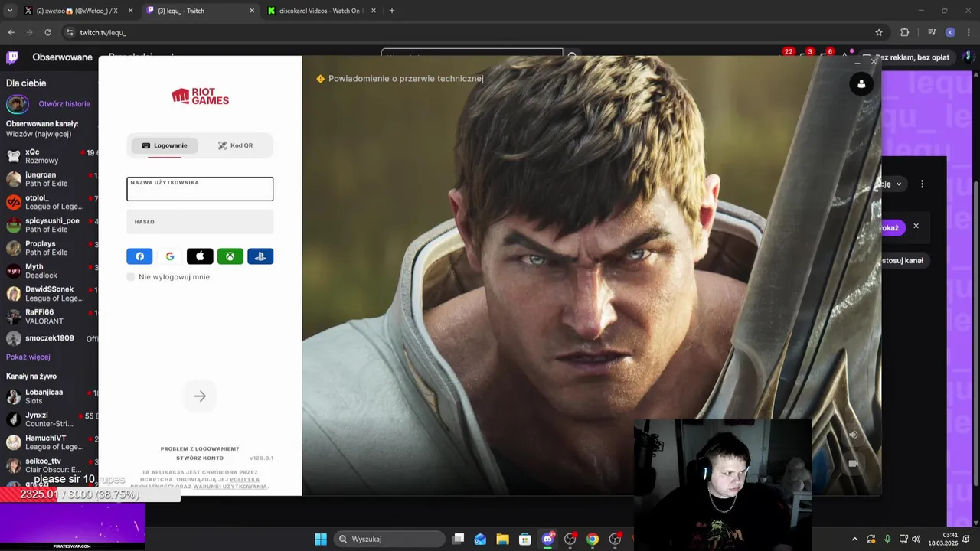Open taskbar clock and date
Image resolution: width=980 pixels, height=551 pixels.
[x=942, y=539]
